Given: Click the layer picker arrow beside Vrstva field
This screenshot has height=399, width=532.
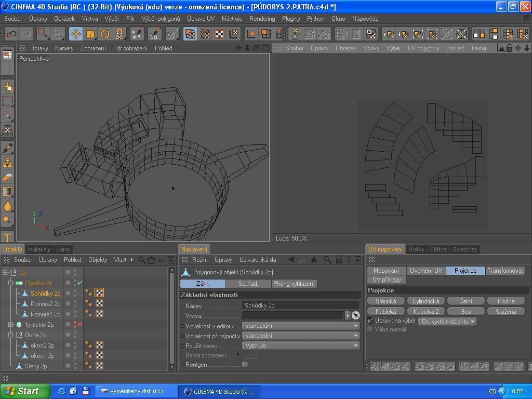Looking at the screenshot, I should [348, 315].
